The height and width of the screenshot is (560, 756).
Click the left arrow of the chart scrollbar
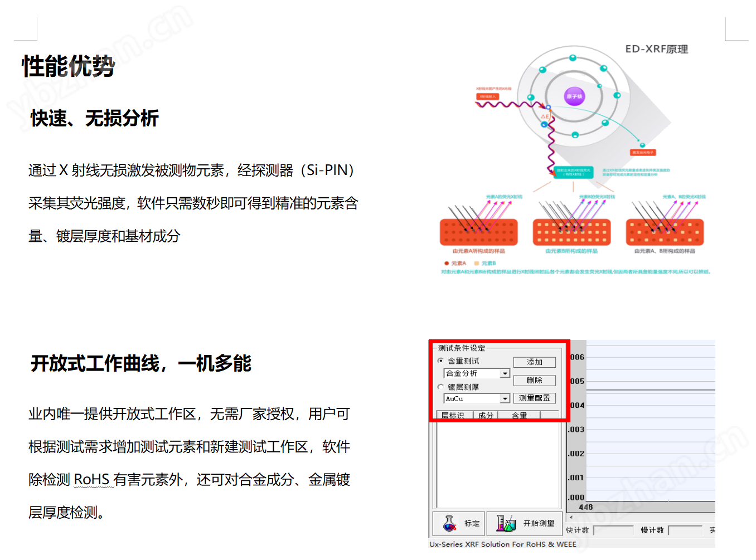point(570,518)
